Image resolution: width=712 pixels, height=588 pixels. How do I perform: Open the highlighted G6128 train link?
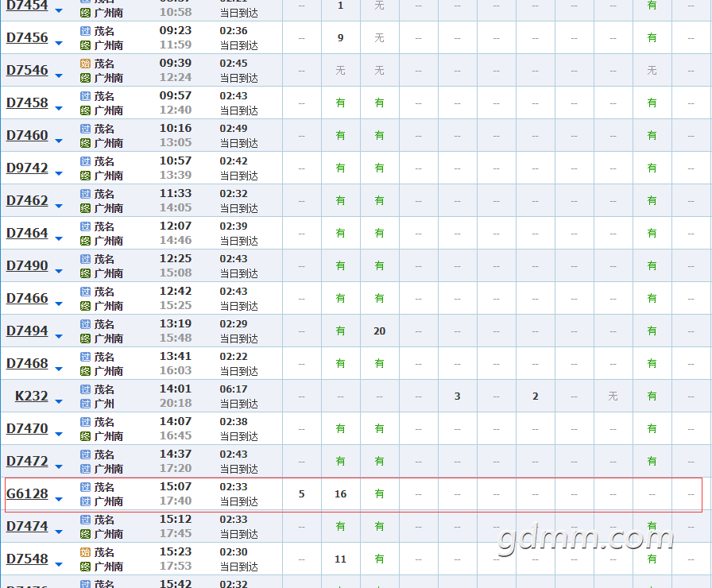pos(27,494)
